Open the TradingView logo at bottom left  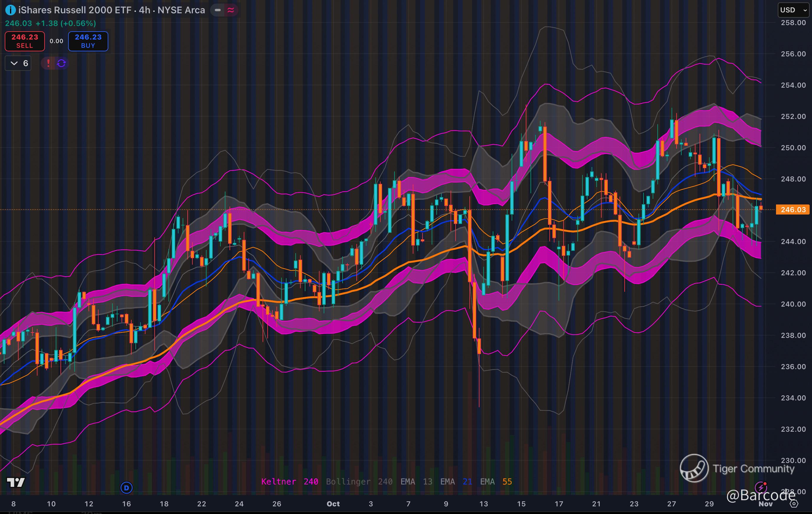pyautogui.click(x=16, y=482)
